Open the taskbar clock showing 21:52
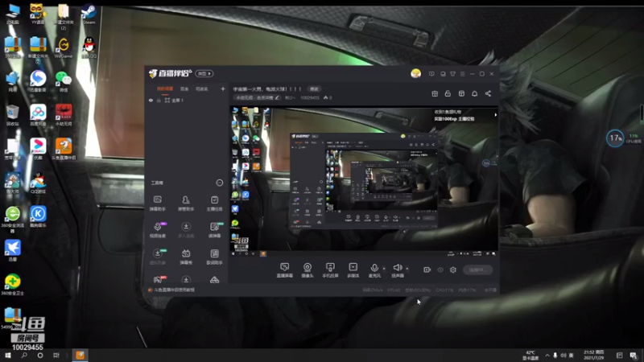The image size is (644, 362). point(593,355)
